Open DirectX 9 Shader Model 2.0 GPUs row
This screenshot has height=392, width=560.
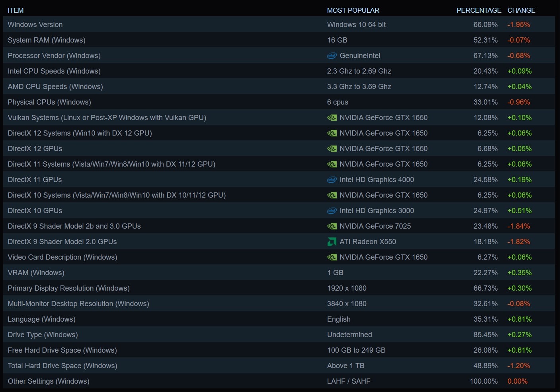(x=279, y=241)
